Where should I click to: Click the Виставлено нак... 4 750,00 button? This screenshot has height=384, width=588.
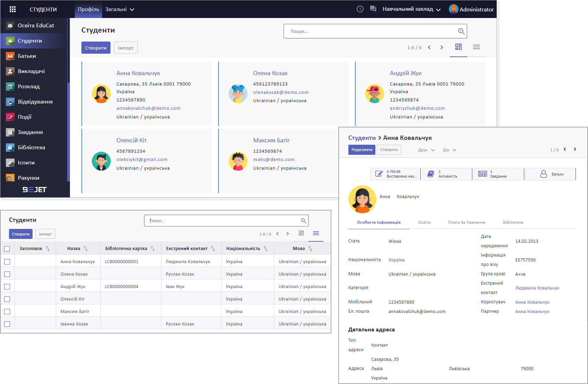pyautogui.click(x=395, y=174)
